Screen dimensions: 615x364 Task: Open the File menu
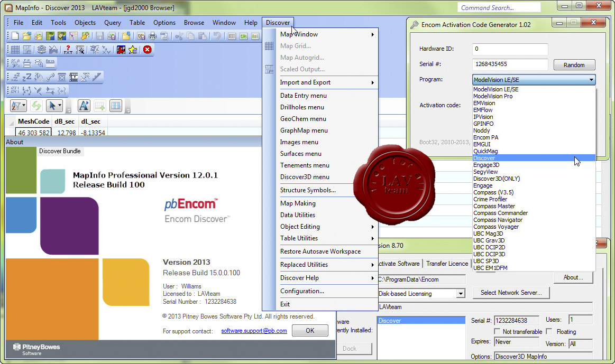coord(19,23)
